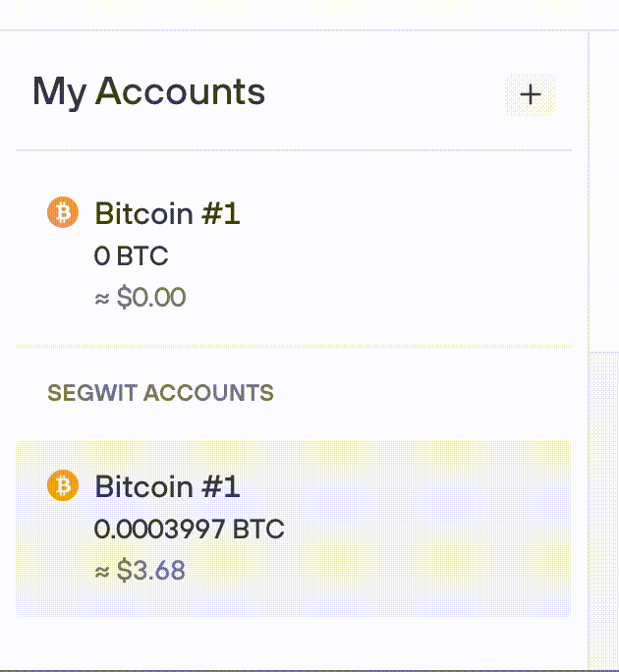The width and height of the screenshot is (619, 672).
Task: Click the ≈ $0.00 fiat value
Action: point(141,297)
